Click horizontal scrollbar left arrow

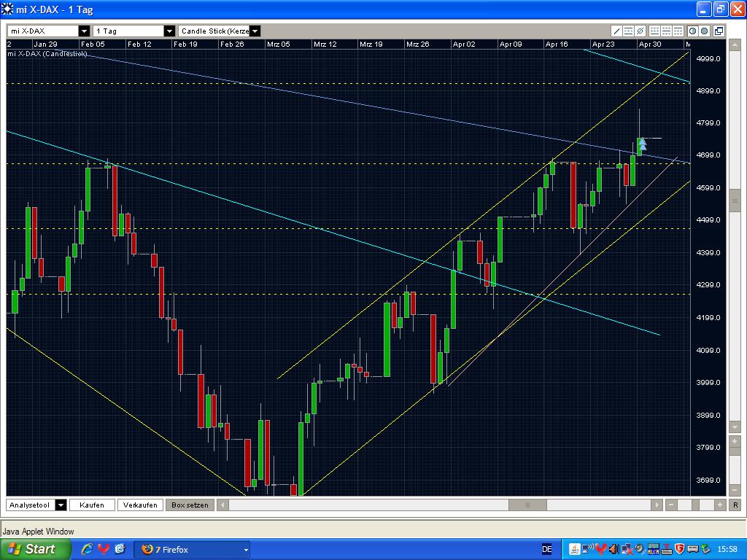tap(222, 505)
